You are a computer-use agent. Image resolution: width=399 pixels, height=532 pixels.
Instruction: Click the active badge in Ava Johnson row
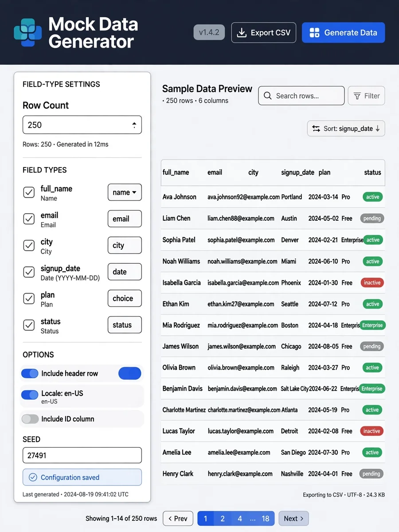(372, 197)
